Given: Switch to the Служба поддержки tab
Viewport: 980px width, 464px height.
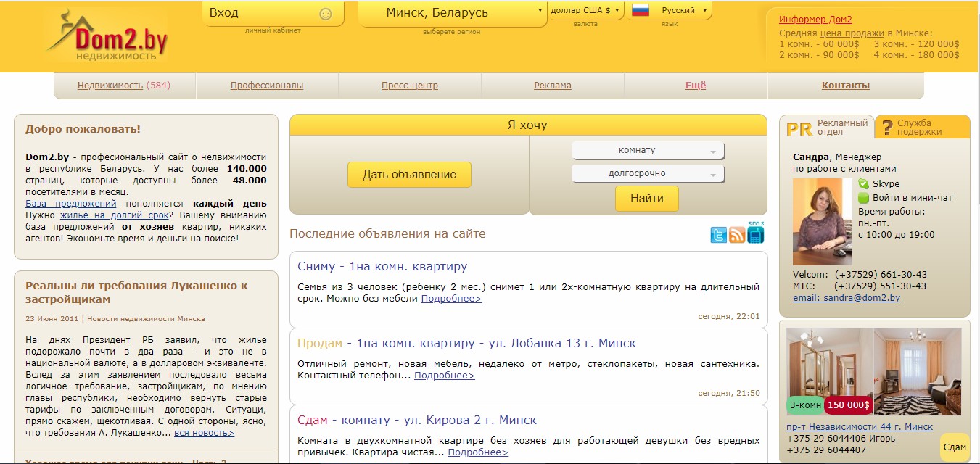Looking at the screenshot, I should 923,128.
